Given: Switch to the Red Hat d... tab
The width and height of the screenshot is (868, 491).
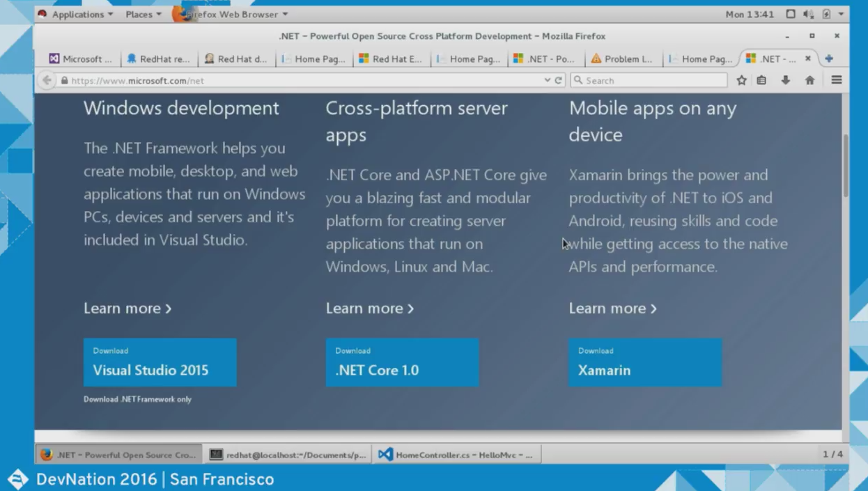Looking at the screenshot, I should (x=235, y=59).
